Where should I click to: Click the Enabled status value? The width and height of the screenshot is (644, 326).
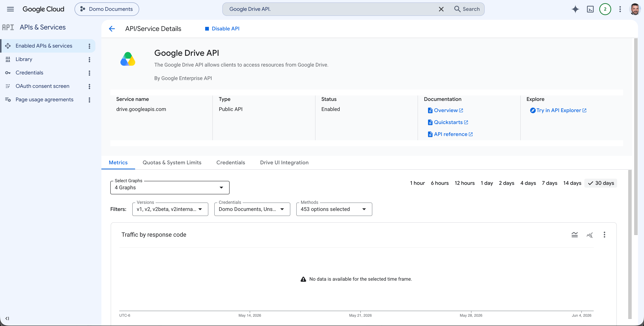(331, 109)
